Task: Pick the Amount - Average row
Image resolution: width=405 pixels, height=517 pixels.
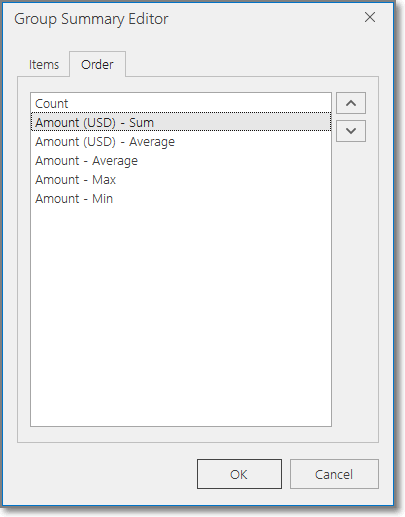Action: point(181,161)
